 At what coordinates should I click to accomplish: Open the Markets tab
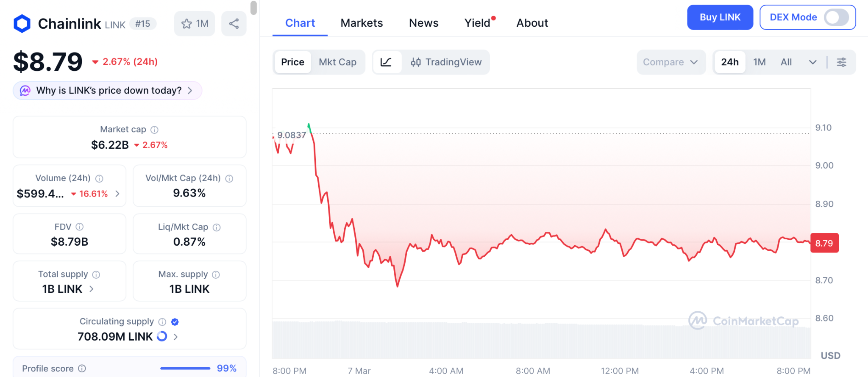click(362, 23)
